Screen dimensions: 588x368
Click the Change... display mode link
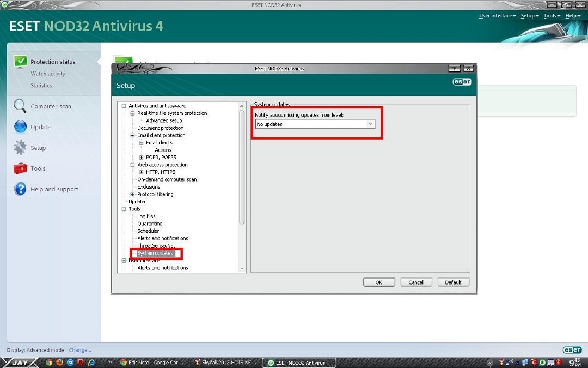[x=80, y=350]
